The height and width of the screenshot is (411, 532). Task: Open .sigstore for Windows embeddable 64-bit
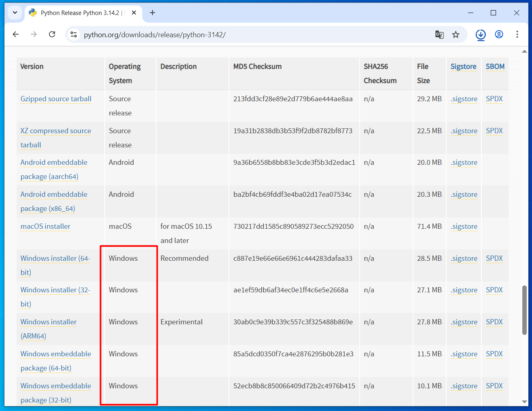(x=464, y=354)
